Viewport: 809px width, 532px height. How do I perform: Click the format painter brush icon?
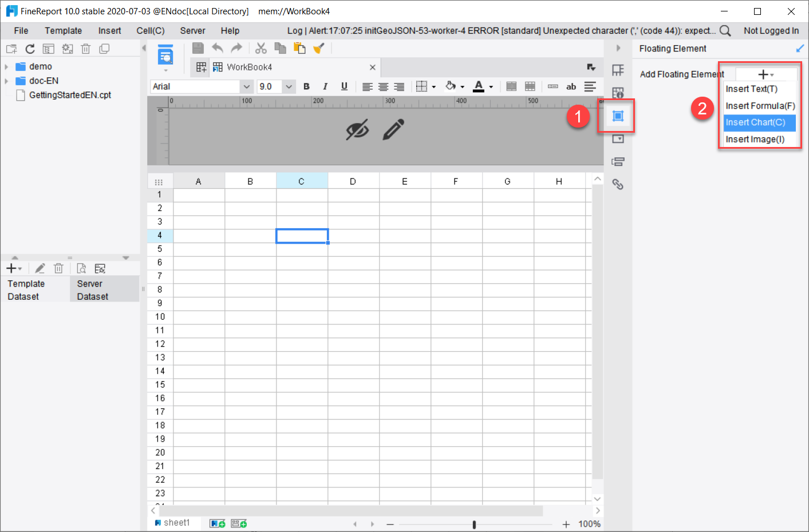319,49
